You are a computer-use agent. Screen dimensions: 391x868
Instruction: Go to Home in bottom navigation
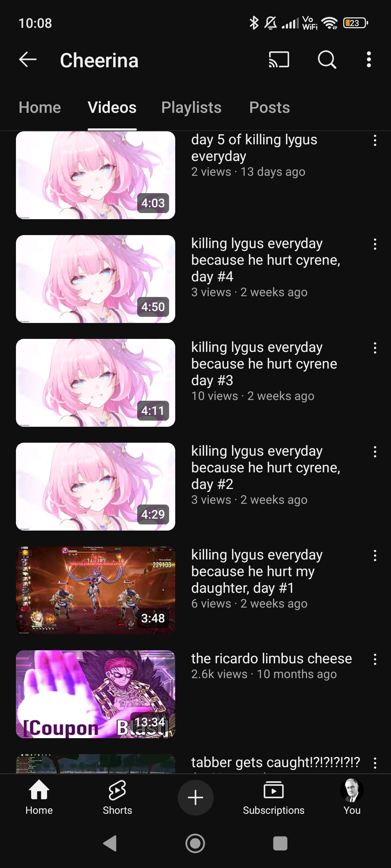click(x=39, y=797)
